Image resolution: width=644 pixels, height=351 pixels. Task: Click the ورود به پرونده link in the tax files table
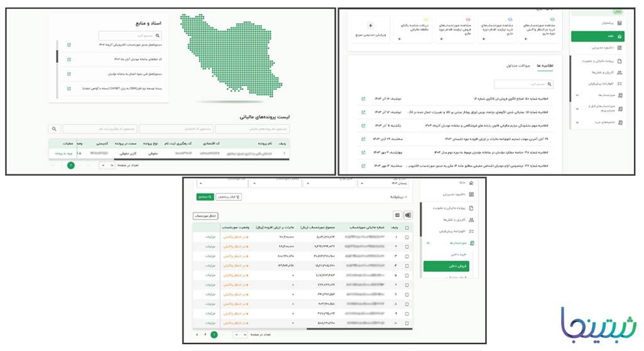coord(63,154)
